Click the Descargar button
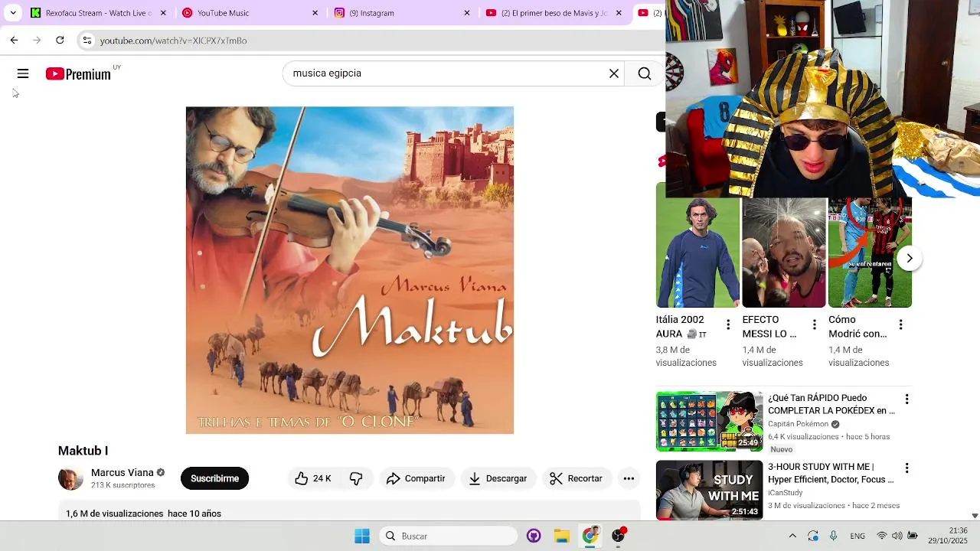This screenshot has width=980, height=551. (498, 478)
